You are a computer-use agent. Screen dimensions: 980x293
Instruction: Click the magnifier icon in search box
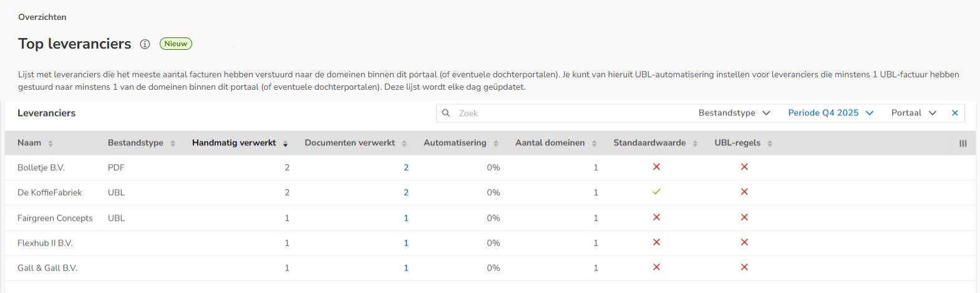point(446,113)
